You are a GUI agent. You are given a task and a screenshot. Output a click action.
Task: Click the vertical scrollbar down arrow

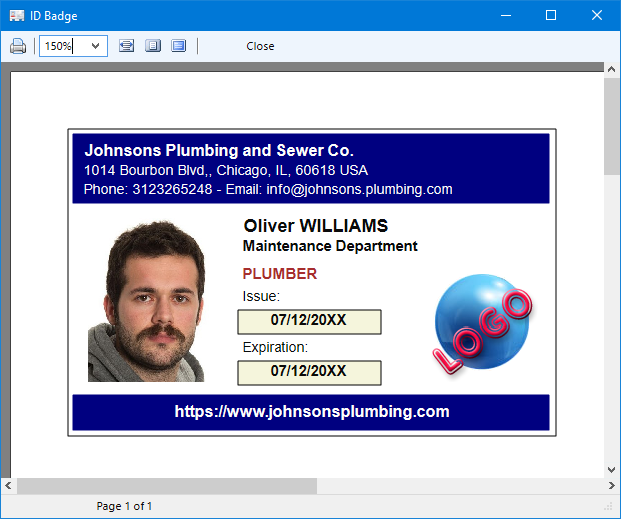pos(611,470)
